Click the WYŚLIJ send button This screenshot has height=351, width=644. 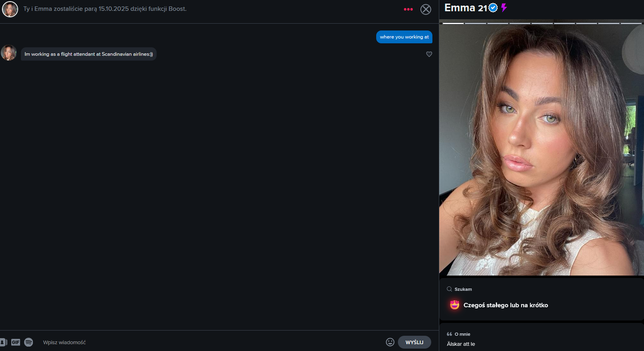[414, 342]
